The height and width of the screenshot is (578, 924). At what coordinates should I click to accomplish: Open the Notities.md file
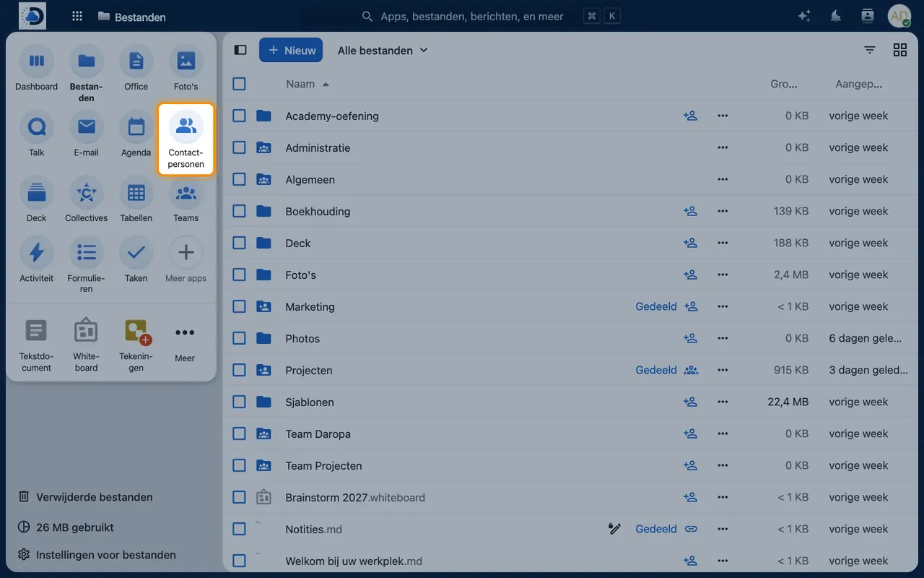pos(313,529)
